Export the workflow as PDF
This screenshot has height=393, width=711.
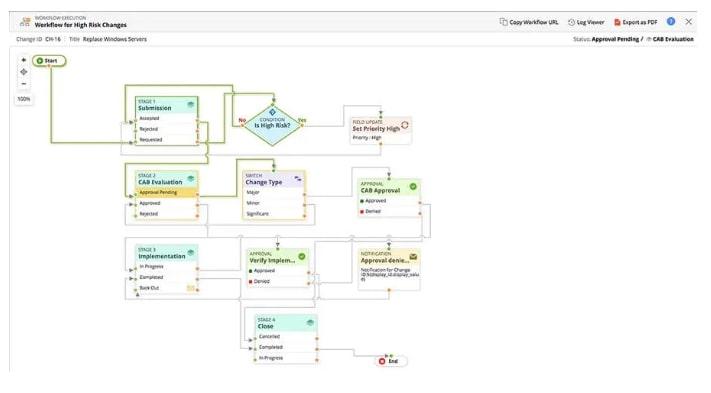tap(635, 22)
